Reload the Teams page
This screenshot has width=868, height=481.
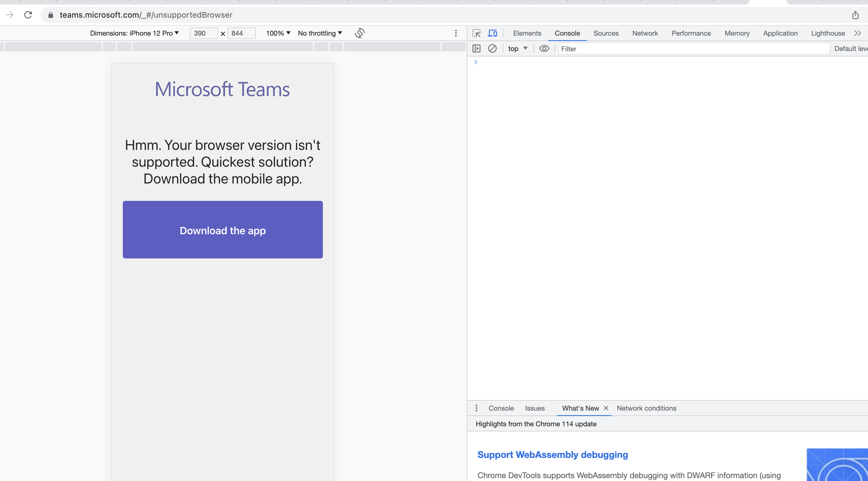(x=28, y=15)
